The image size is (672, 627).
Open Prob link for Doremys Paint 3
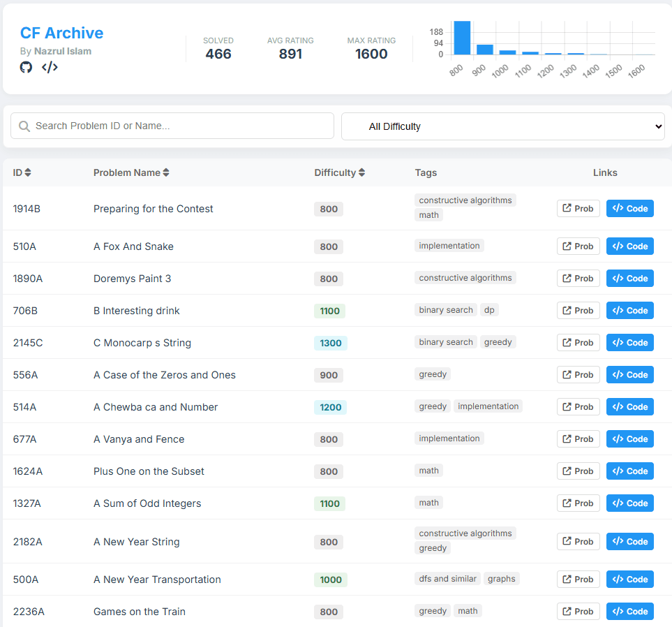578,279
